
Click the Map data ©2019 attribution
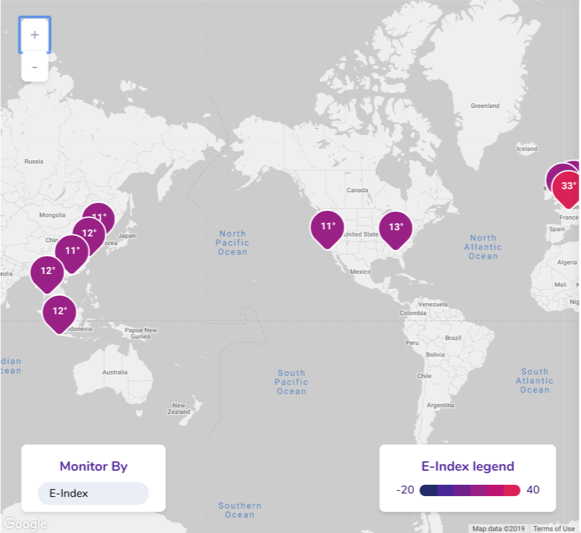click(498, 529)
